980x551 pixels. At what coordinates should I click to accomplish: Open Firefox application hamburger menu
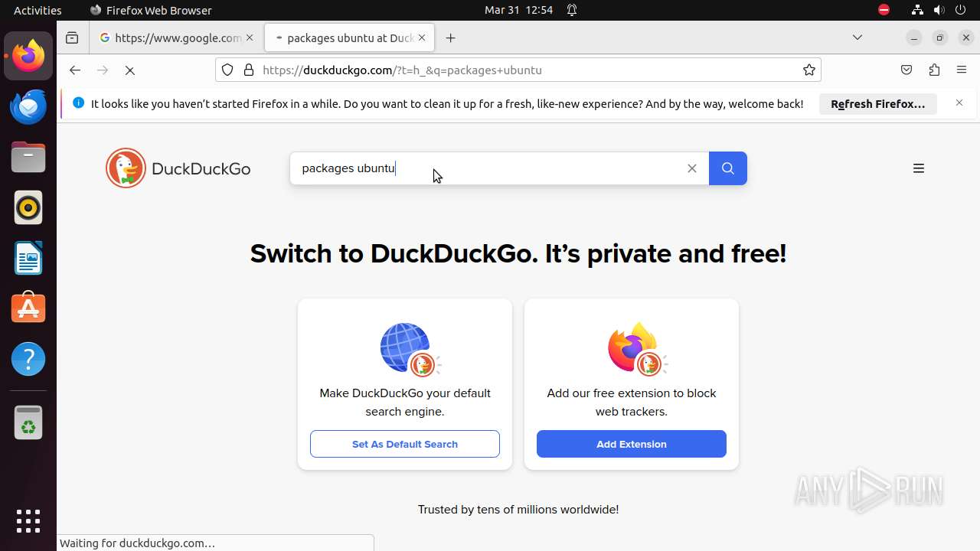pyautogui.click(x=962, y=70)
